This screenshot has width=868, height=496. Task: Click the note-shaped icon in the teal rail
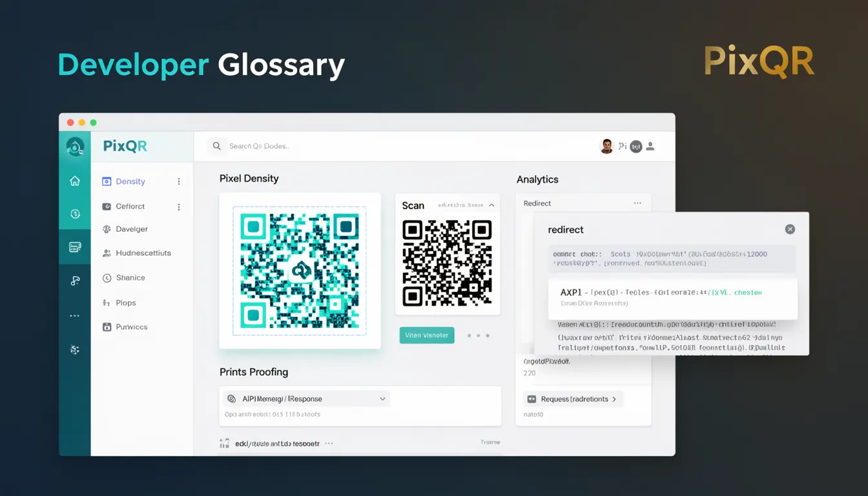(75, 281)
